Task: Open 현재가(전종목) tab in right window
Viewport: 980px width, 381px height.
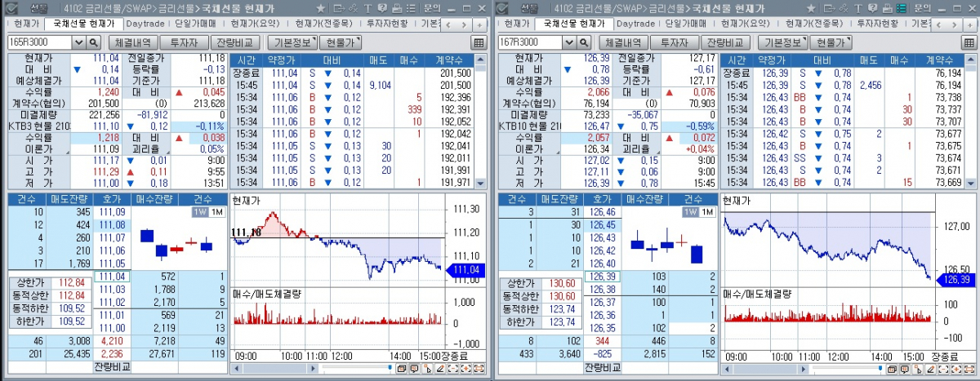Action: (x=816, y=24)
